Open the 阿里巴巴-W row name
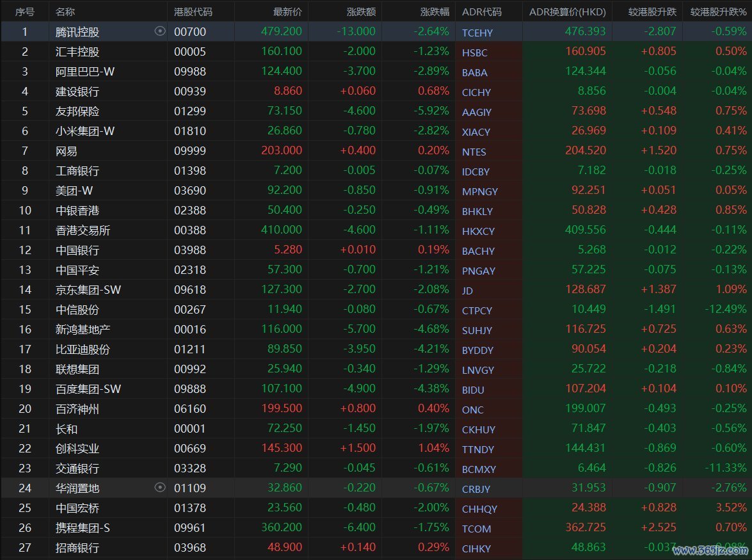 click(85, 72)
